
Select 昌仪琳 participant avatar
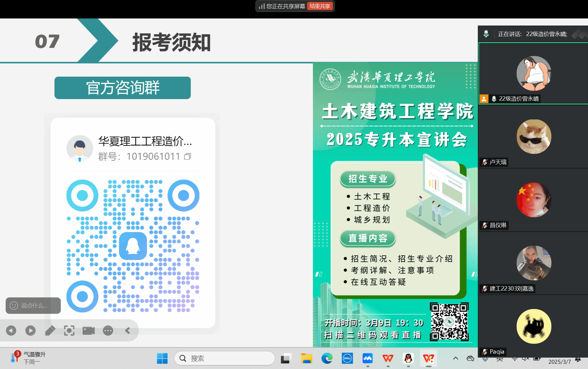pos(534,200)
